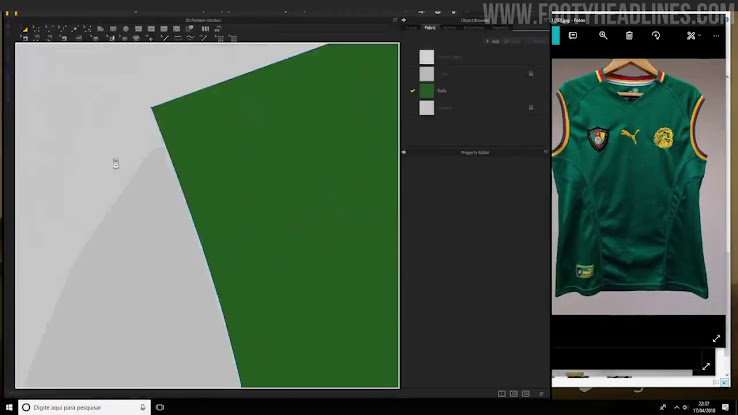The width and height of the screenshot is (738, 415).
Task: Click the speech-bubble icon in Photos toolbar
Action: coord(573,36)
